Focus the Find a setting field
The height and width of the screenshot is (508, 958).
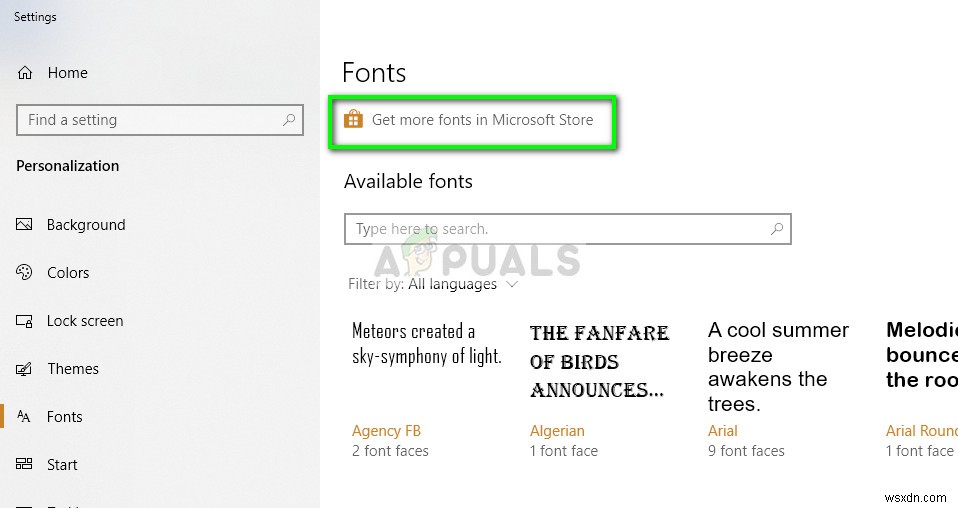click(x=150, y=120)
